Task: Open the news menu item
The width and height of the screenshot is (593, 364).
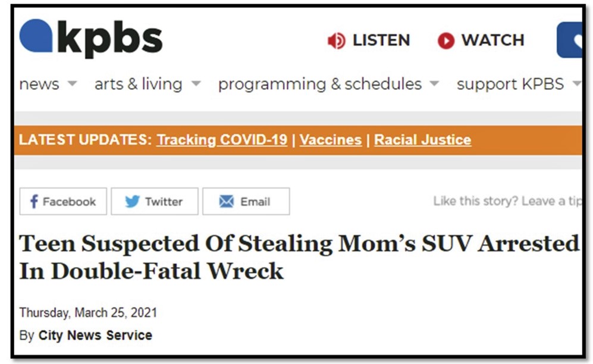Action: pos(39,84)
